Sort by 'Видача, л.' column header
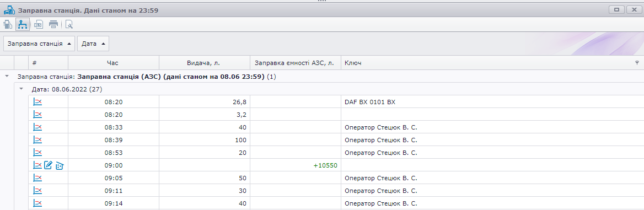This screenshot has width=644, height=210. [205, 63]
